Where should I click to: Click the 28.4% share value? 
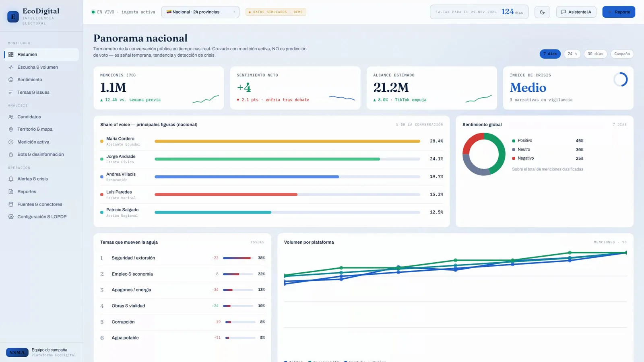click(436, 141)
